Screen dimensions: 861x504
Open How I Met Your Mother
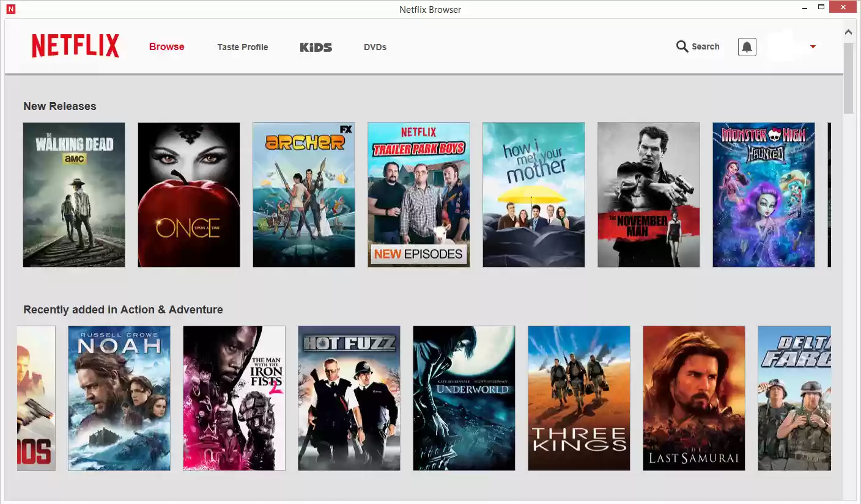[533, 194]
